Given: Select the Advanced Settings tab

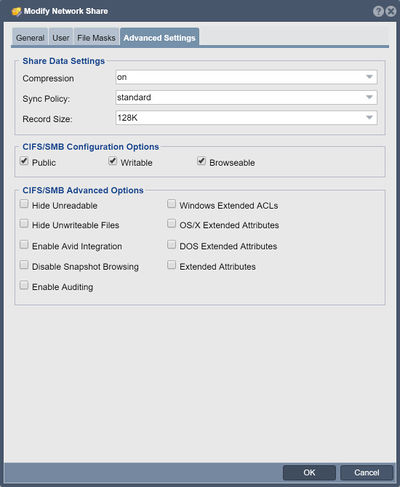Looking at the screenshot, I should coord(159,38).
